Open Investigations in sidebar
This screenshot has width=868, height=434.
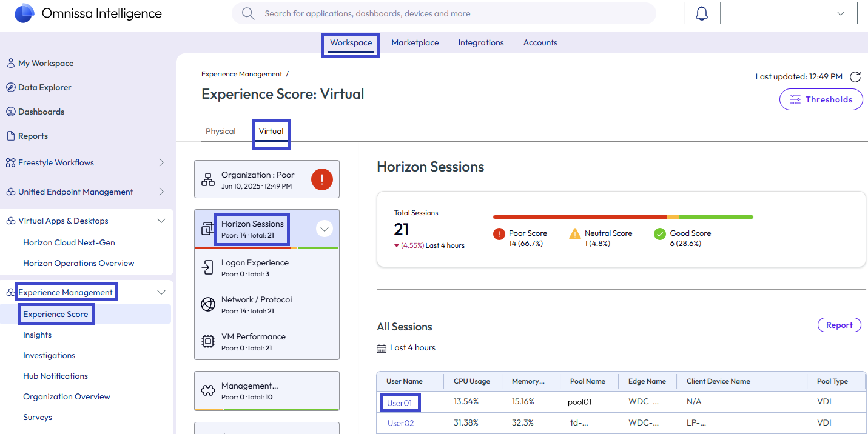point(49,355)
